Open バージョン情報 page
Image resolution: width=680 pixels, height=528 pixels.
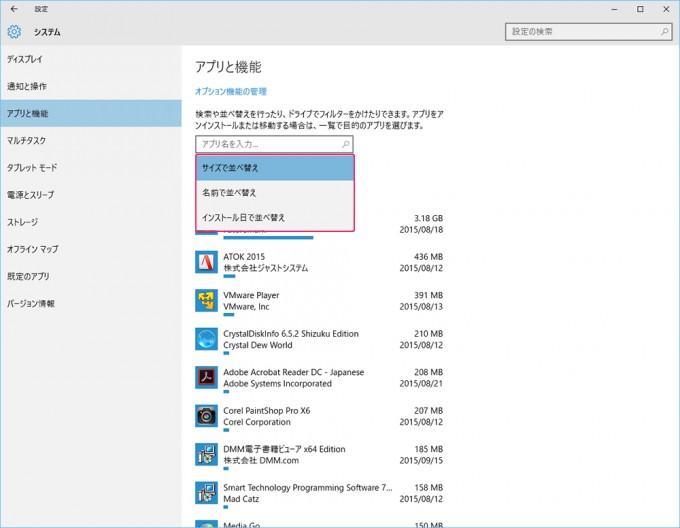point(91,303)
